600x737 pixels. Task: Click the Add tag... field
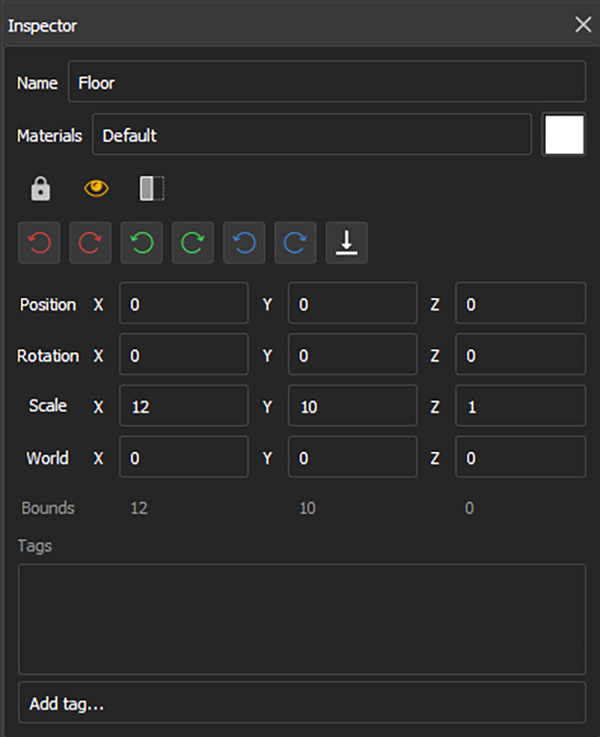(302, 702)
